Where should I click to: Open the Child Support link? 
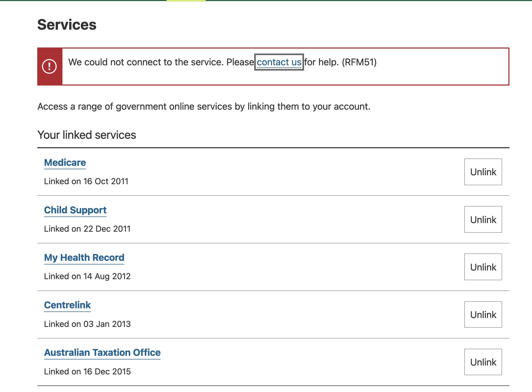(x=75, y=210)
